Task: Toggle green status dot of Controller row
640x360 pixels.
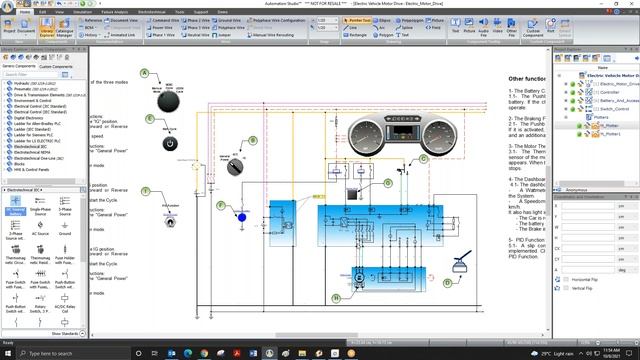Action: 573,92
